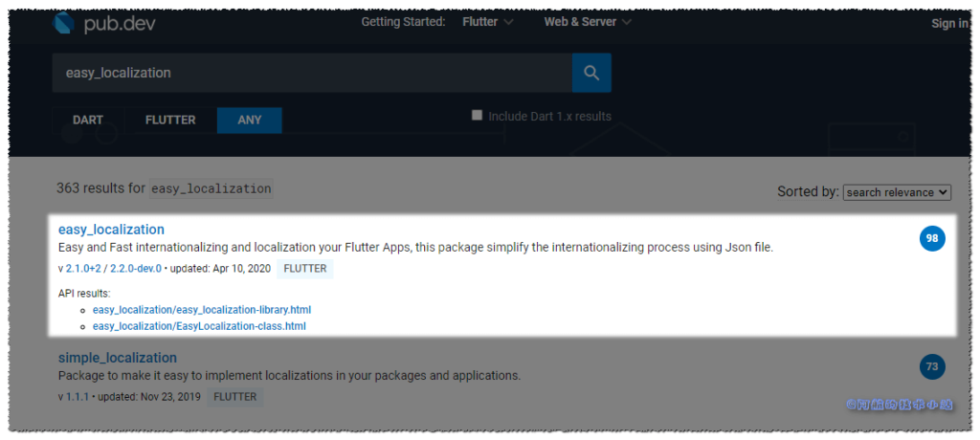Viewport: 980px width, 440px height.
Task: Open EasyLocalization-class.html API result
Action: (199, 326)
